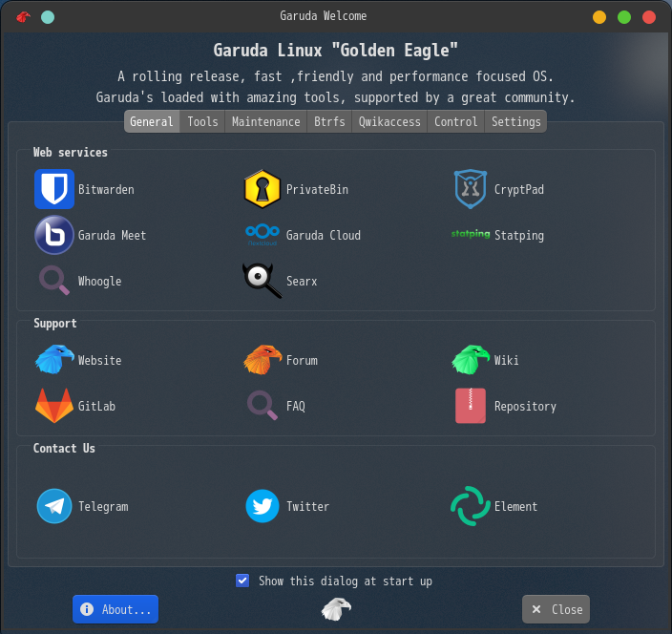The width and height of the screenshot is (672, 634).
Task: Open the blue eagle Website icon
Action: (54, 360)
